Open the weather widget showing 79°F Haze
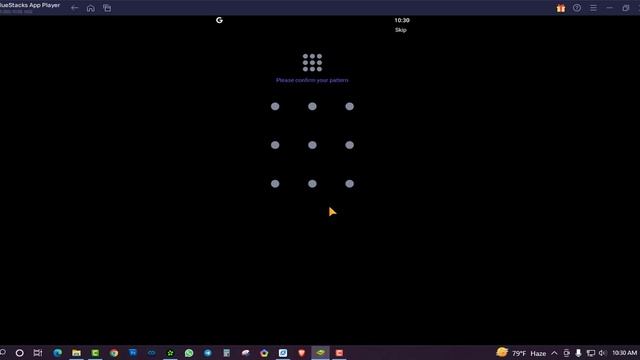 click(521, 353)
